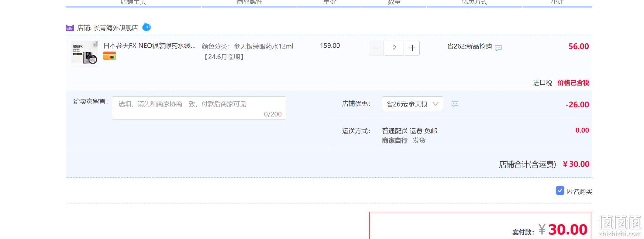Click the 0.00 shipping fee amount

(582, 130)
